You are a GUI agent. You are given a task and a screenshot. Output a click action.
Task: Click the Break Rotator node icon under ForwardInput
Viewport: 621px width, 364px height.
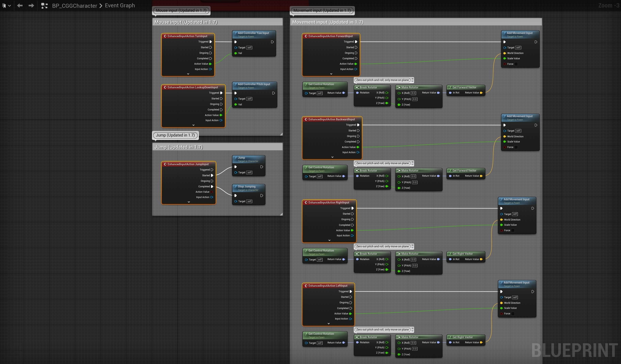(357, 87)
